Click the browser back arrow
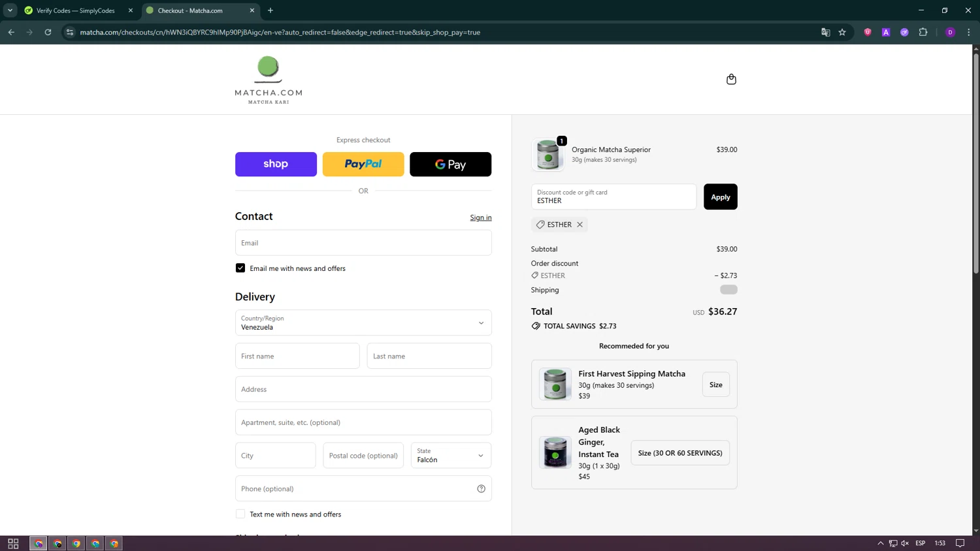This screenshot has height=551, width=980. [11, 32]
